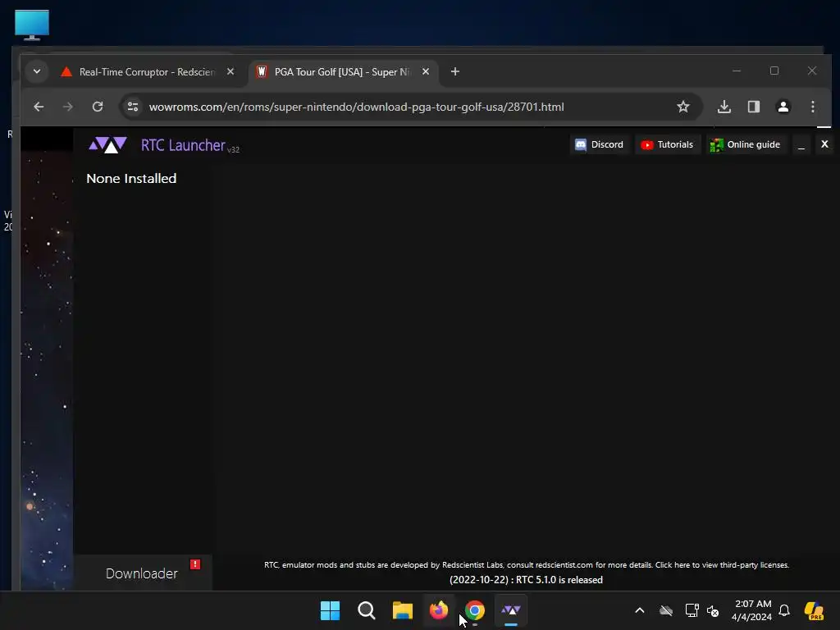The image size is (840, 630).
Task: Click the RTC 5.1.0 release news text
Action: (526, 580)
